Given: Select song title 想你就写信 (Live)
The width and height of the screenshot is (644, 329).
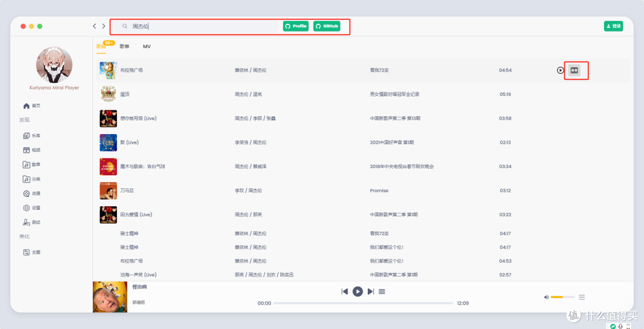Looking at the screenshot, I should point(138,118).
